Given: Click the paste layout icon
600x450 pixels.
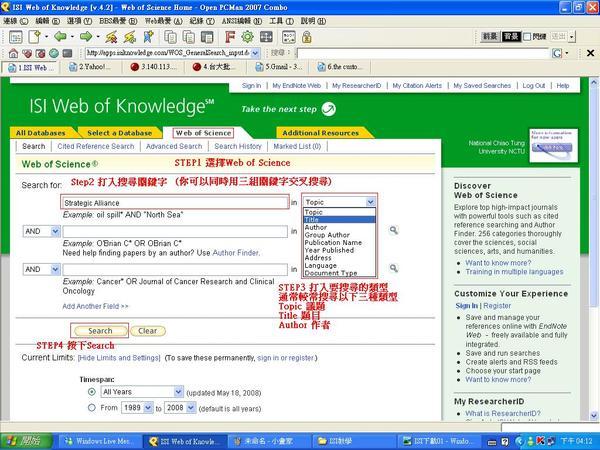Looking at the screenshot, I should (x=207, y=37).
